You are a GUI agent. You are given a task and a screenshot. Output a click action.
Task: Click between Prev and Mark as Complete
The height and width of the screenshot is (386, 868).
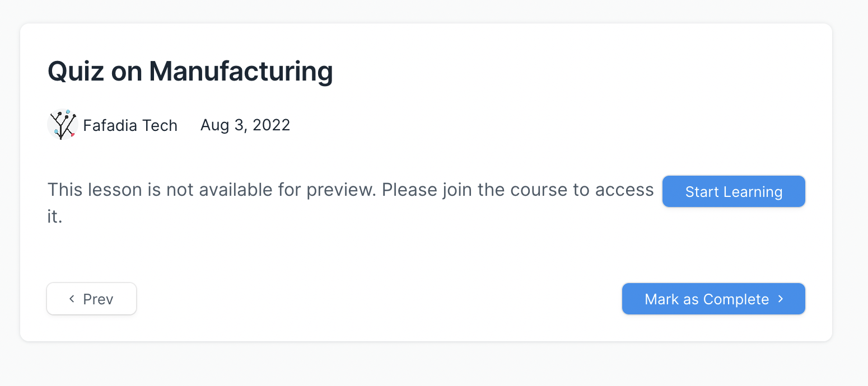pyautogui.click(x=375, y=299)
